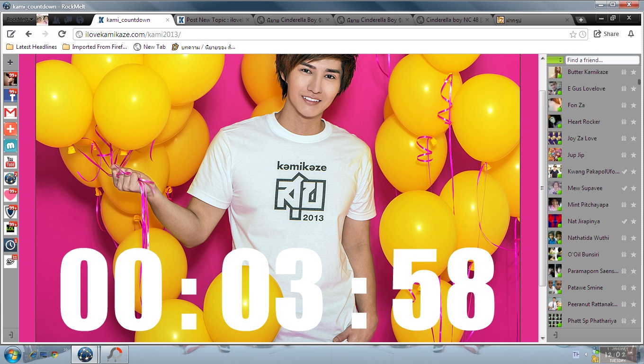Favorite Nat Jirapinya with the star

634,221
